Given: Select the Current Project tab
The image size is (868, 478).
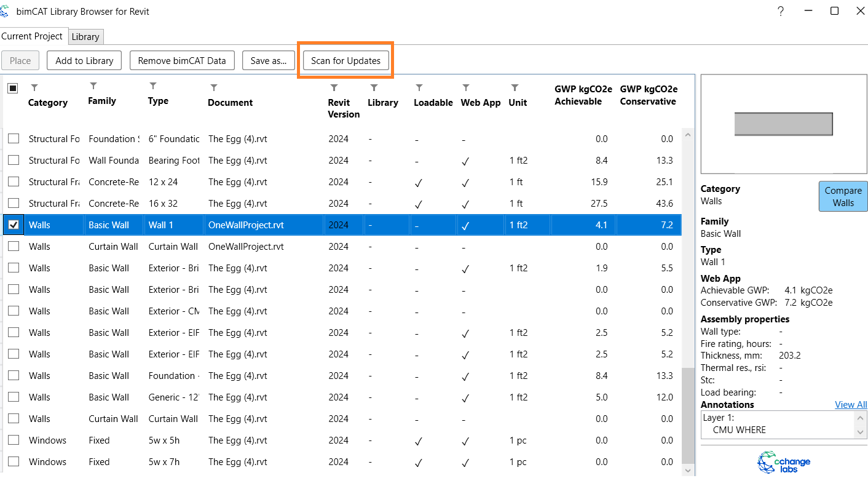Looking at the screenshot, I should [x=32, y=36].
